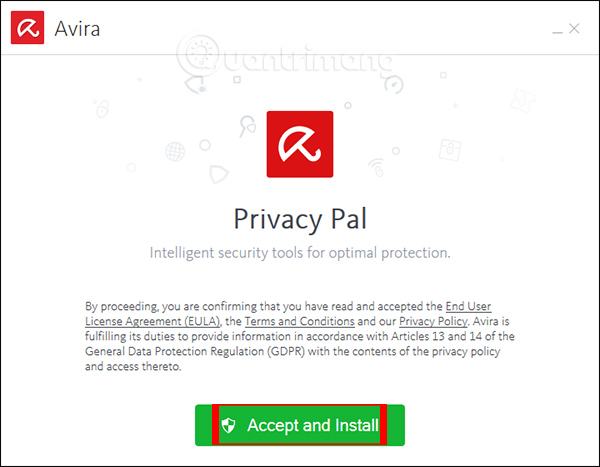Screen dimensions: 600x467
Task: Click the shield icon on the install button
Action: 228,426
